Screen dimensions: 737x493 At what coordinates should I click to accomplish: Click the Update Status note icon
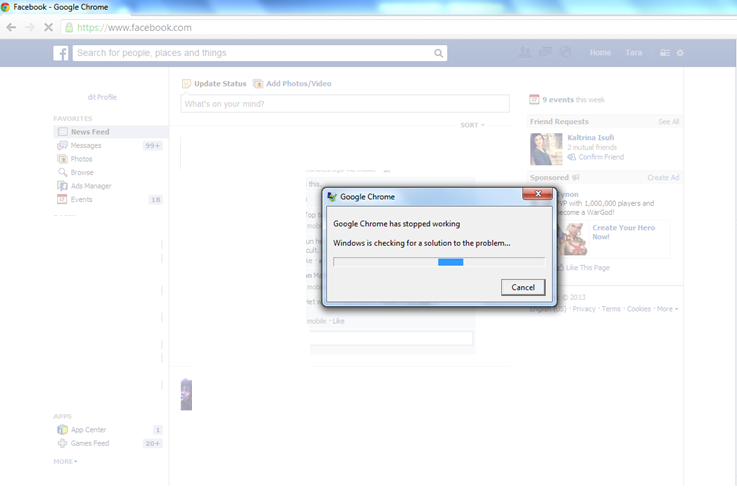point(186,84)
